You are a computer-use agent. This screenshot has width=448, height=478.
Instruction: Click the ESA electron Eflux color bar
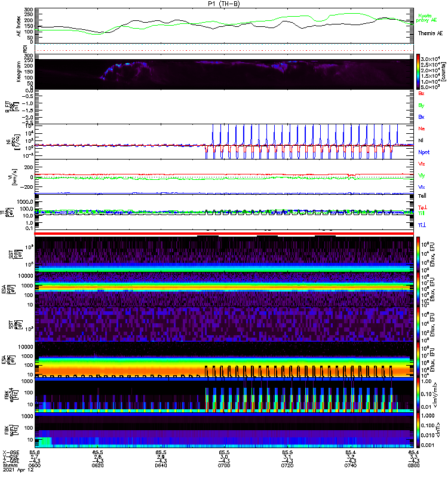418,360
